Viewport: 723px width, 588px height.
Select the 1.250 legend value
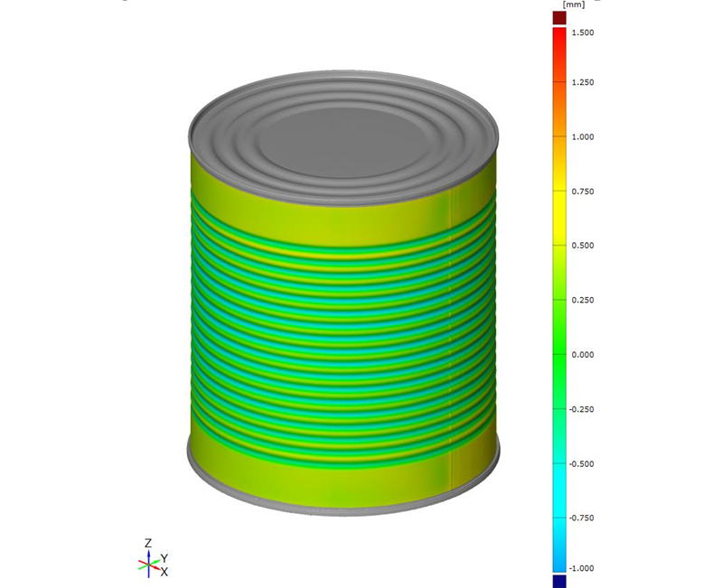point(583,82)
